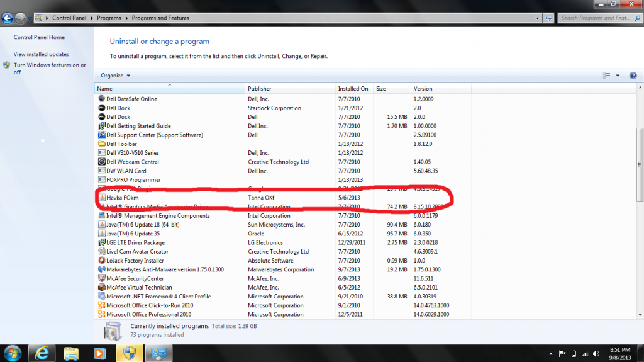
Task: Open Turn Windows features on or off
Action: (50, 68)
